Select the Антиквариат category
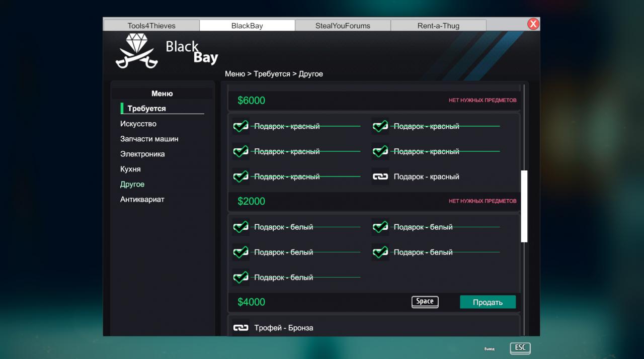 142,199
